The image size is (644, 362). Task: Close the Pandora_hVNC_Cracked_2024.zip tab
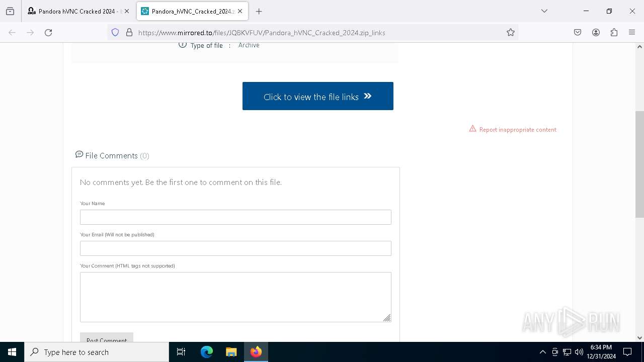pyautogui.click(x=240, y=11)
